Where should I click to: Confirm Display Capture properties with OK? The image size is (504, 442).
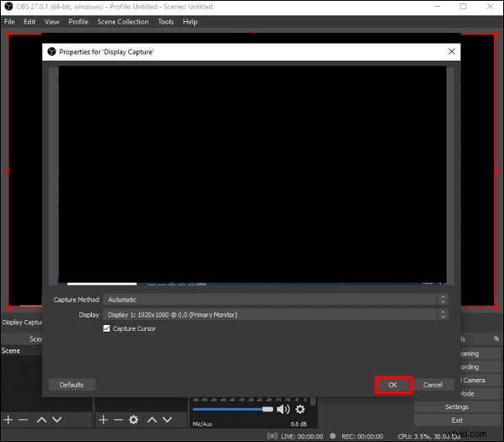coord(393,385)
